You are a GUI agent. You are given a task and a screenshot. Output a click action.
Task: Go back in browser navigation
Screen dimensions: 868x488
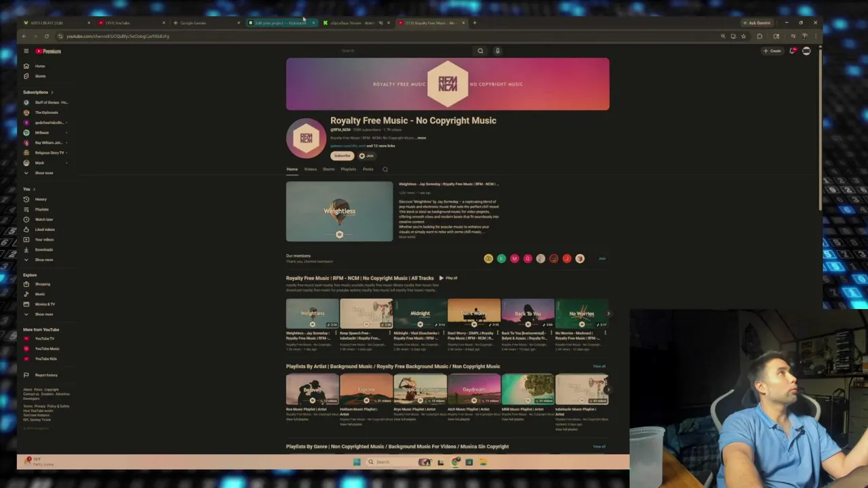coord(24,36)
